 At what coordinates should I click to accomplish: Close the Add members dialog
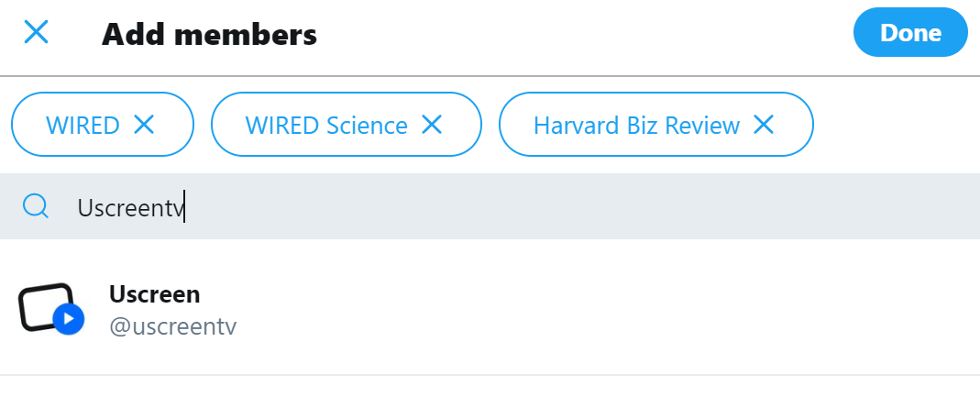click(x=36, y=33)
